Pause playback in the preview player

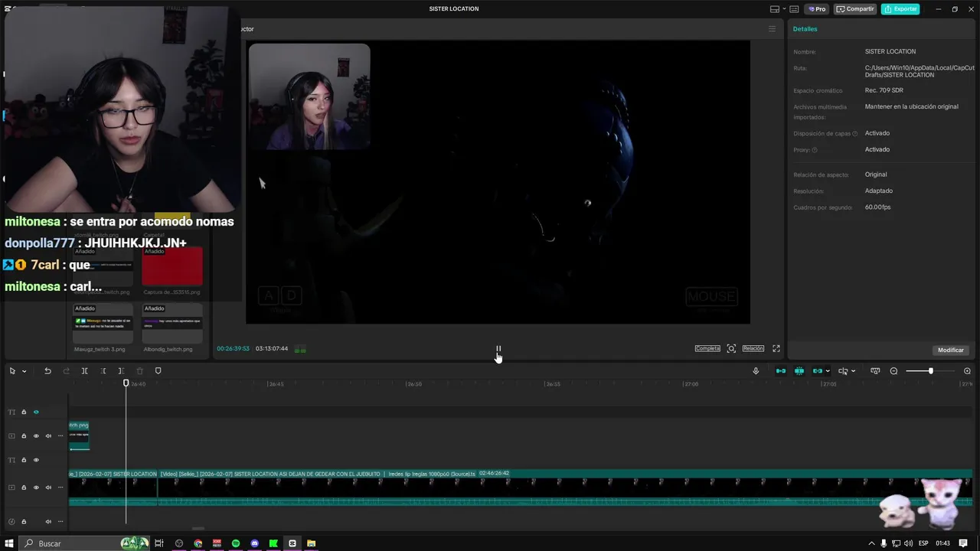pos(498,349)
